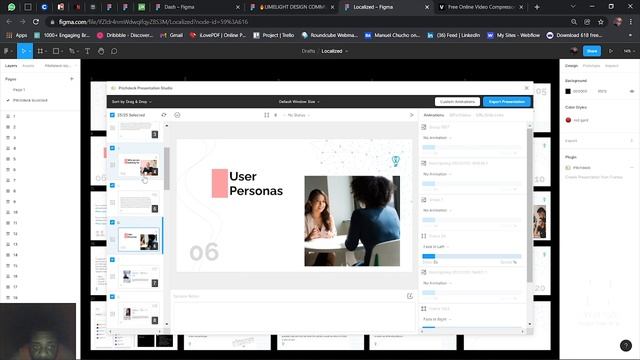Bookmark this page with star icon
Screen dimensions: 640x360
coord(600,22)
